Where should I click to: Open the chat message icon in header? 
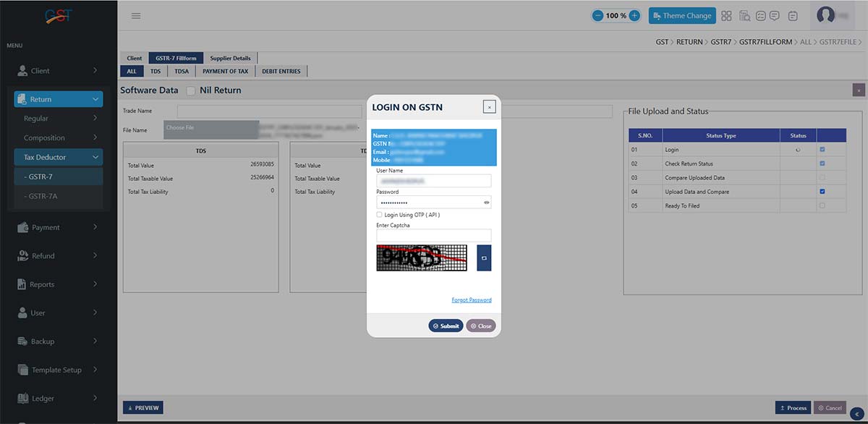click(774, 15)
